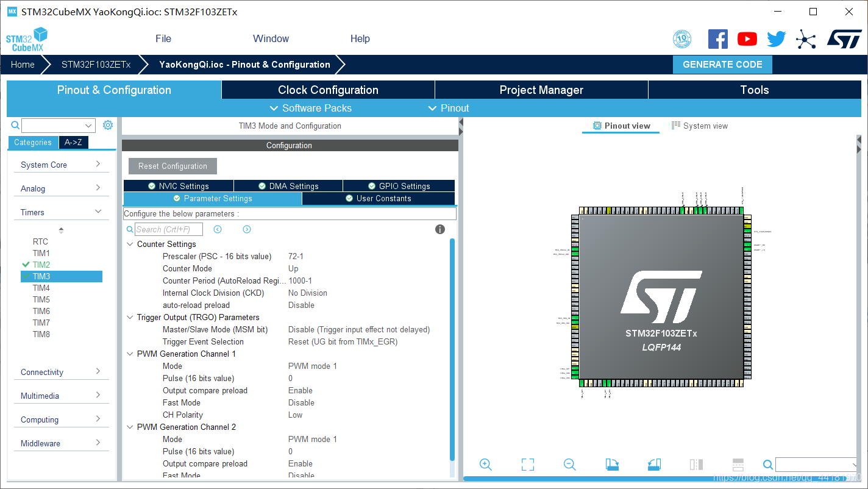
Task: Rotate the chip counter-clockwise
Action: coord(654,465)
